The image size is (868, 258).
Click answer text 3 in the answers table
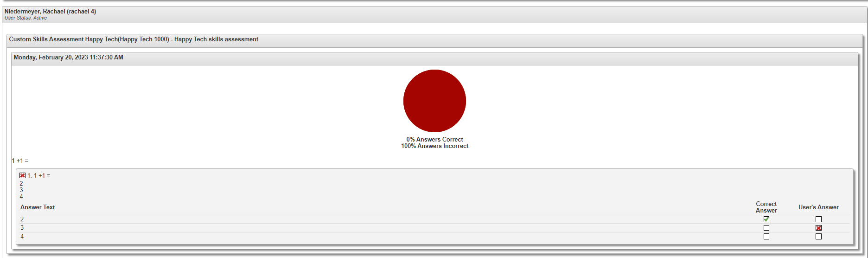tap(22, 228)
